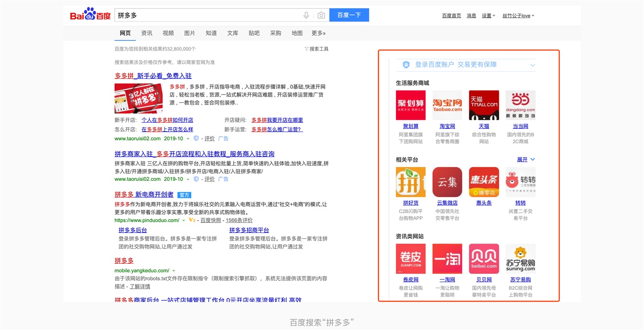The image size is (644, 330).
Task: Switch to the 资讯 tab
Action: [x=147, y=33]
